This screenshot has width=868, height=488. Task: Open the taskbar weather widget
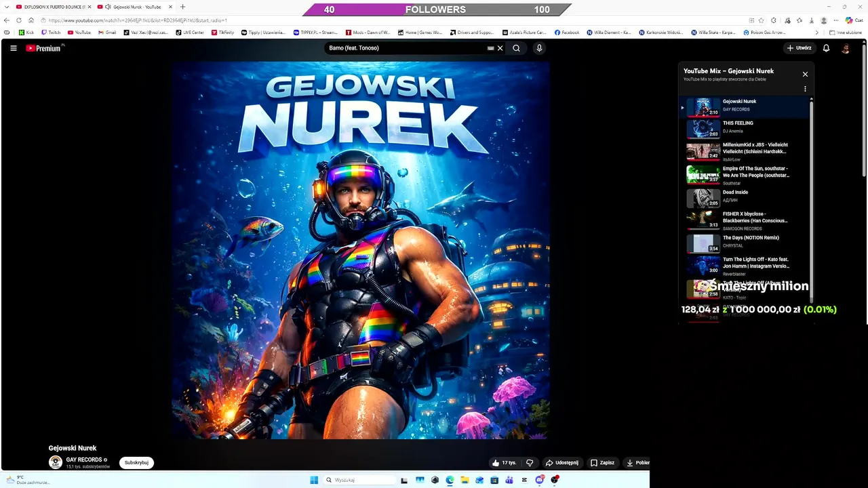(x=28, y=480)
